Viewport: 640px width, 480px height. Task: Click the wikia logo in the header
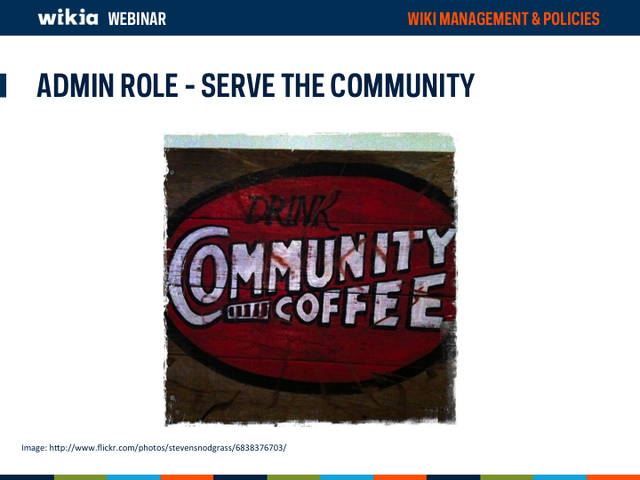[x=68, y=18]
